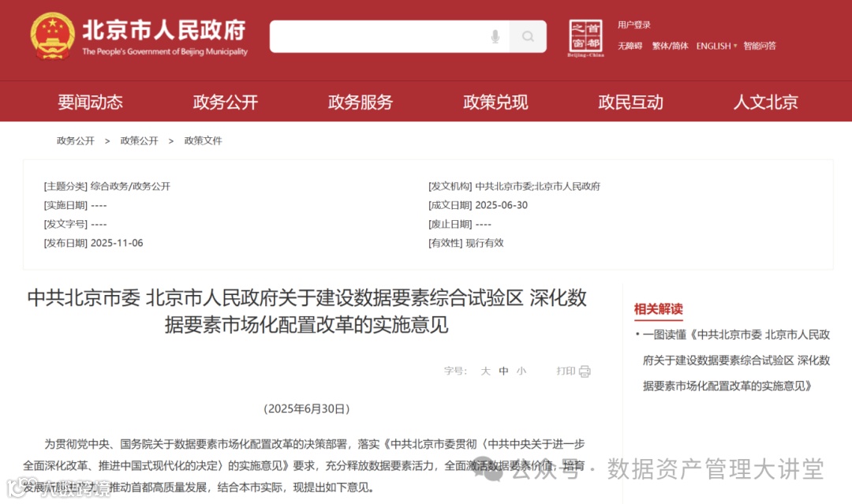Click the 发布日期 2025-11-06 text
The width and height of the screenshot is (852, 504).
93,243
